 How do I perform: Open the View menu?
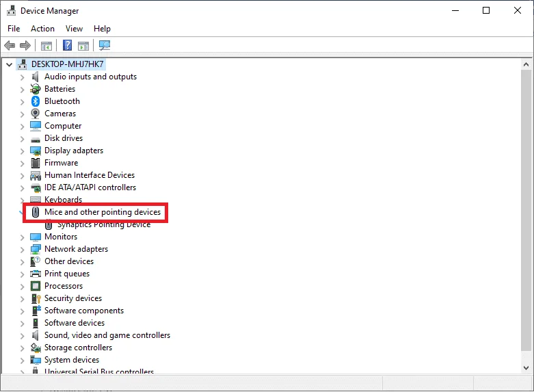click(x=74, y=29)
